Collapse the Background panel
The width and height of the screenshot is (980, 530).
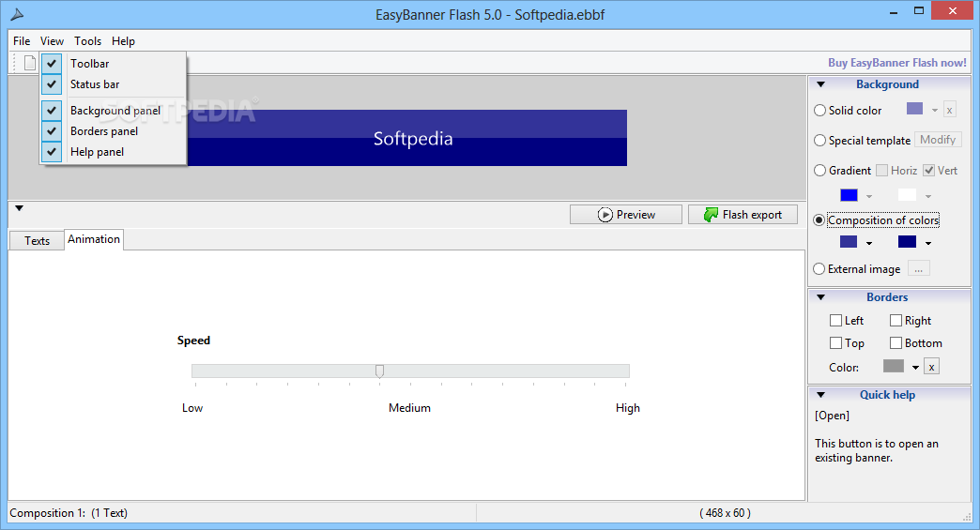coord(821,84)
